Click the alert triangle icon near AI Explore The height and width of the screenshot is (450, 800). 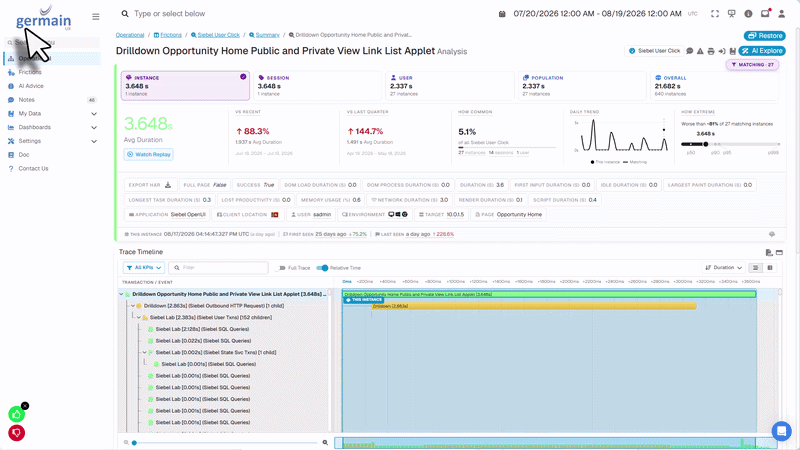(700, 51)
